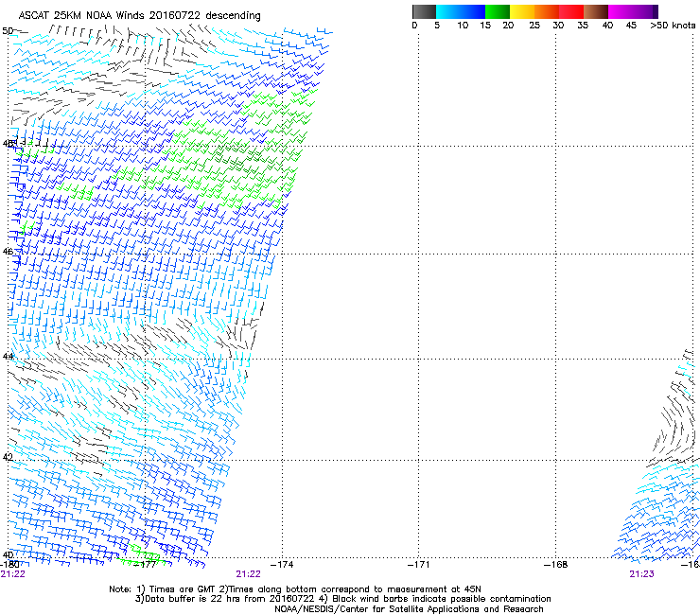This screenshot has width=700, height=615.
Task: Click the latitude label 50
Action: 8,31
